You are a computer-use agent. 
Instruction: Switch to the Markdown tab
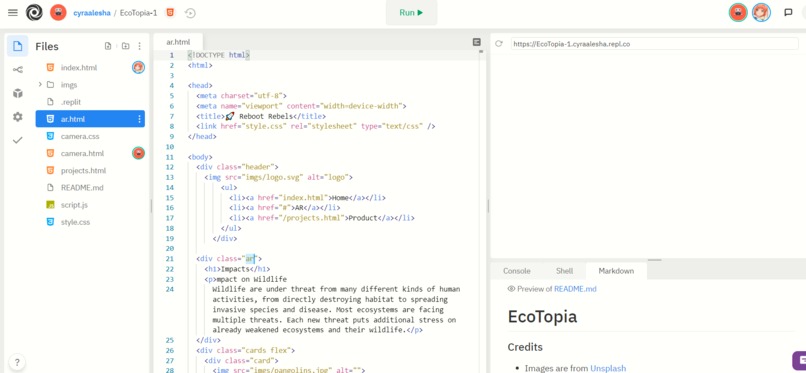coord(616,271)
